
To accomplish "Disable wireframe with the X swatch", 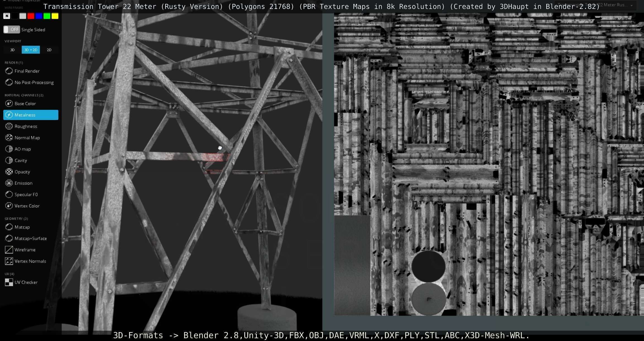I will pos(7,16).
